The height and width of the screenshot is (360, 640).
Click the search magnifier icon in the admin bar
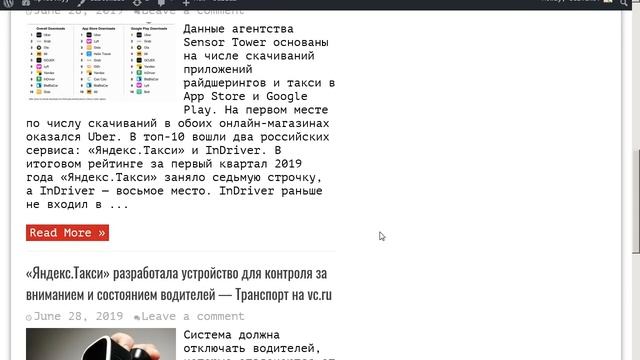624,2
